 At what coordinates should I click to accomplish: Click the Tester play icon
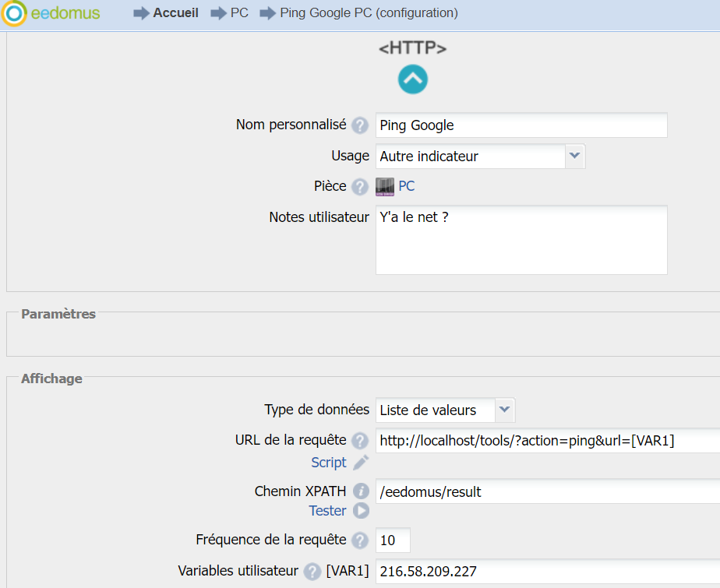360,511
